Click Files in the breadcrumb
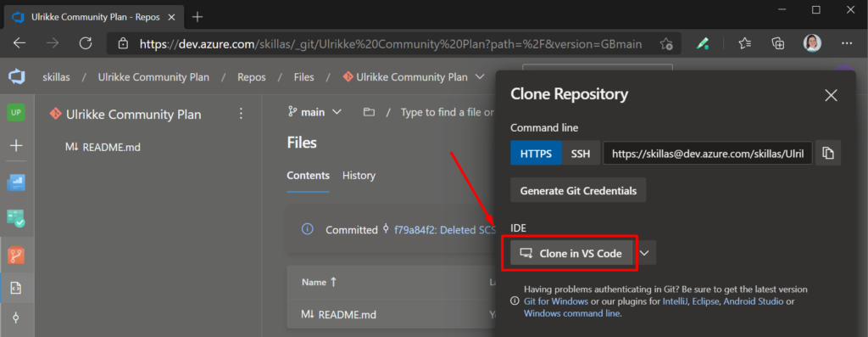The image size is (868, 337). pyautogui.click(x=304, y=77)
